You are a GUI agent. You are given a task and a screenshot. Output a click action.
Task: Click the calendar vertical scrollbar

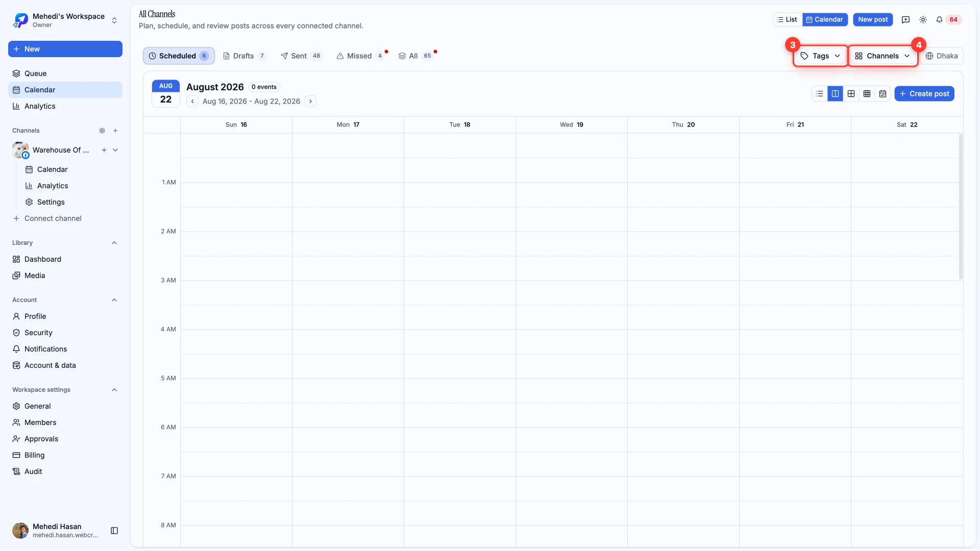click(x=960, y=207)
